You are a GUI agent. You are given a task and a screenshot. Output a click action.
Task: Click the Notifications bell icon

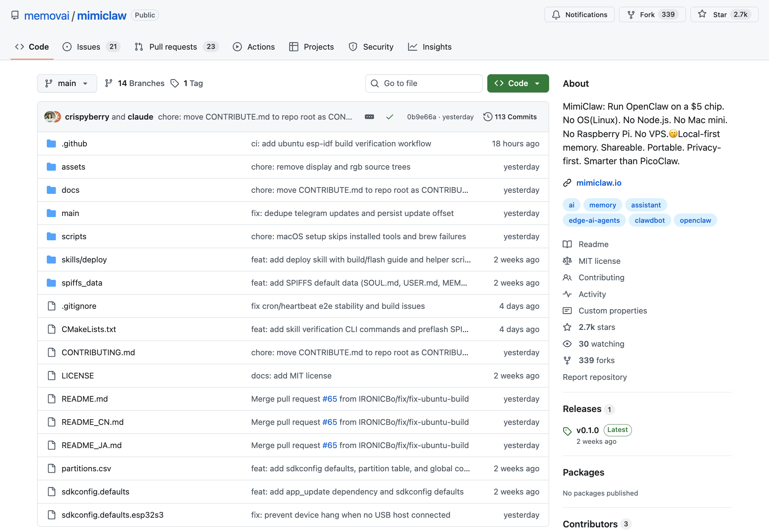coord(556,15)
